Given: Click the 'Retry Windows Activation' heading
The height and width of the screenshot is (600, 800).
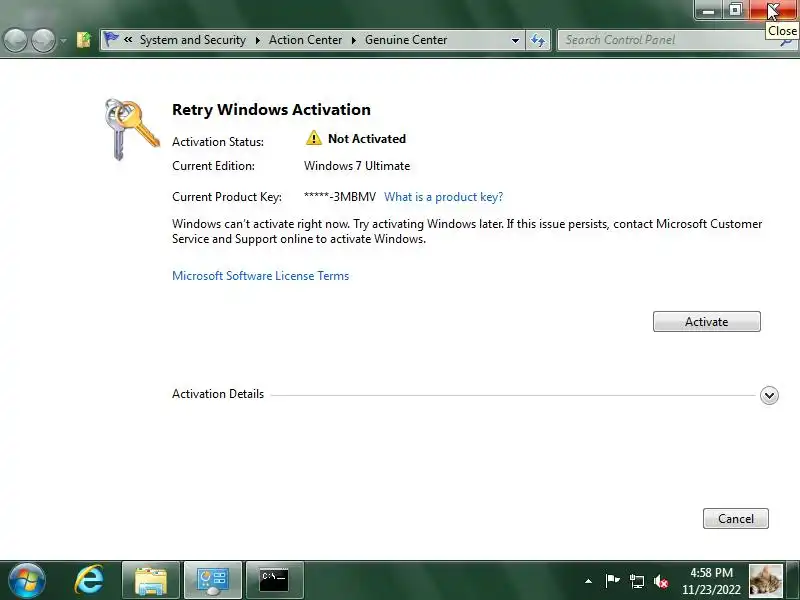Looking at the screenshot, I should [x=271, y=110].
